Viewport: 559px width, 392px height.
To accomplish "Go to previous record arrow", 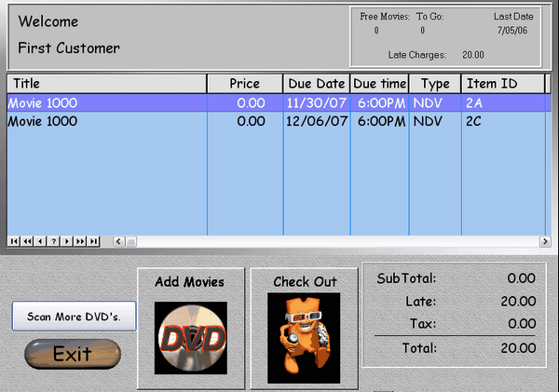I will click(41, 241).
